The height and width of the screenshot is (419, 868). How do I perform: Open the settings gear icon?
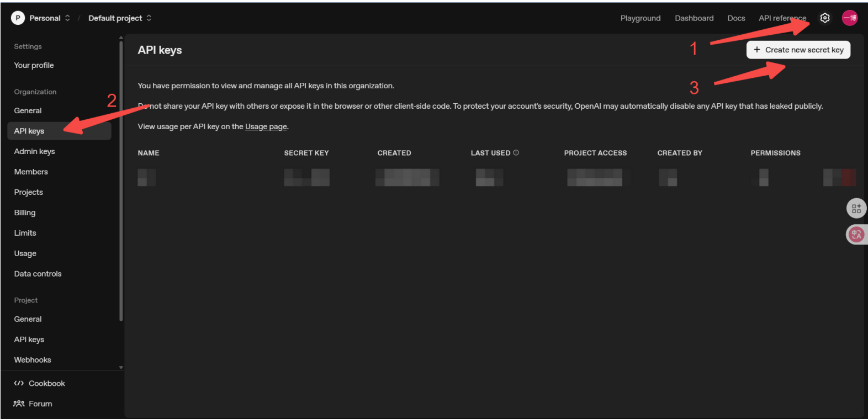pos(824,18)
